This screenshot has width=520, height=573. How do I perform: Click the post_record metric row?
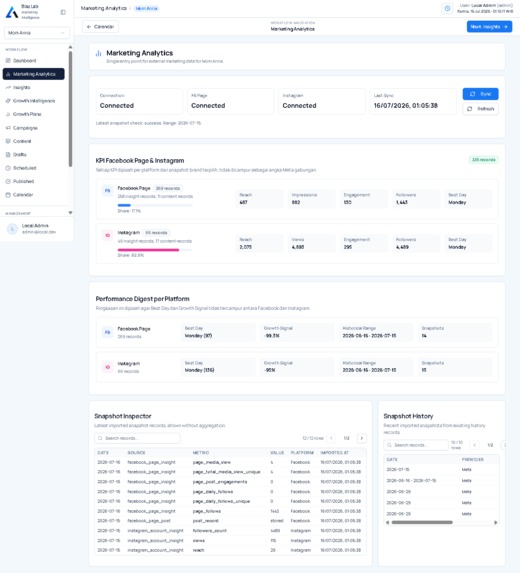click(230, 521)
